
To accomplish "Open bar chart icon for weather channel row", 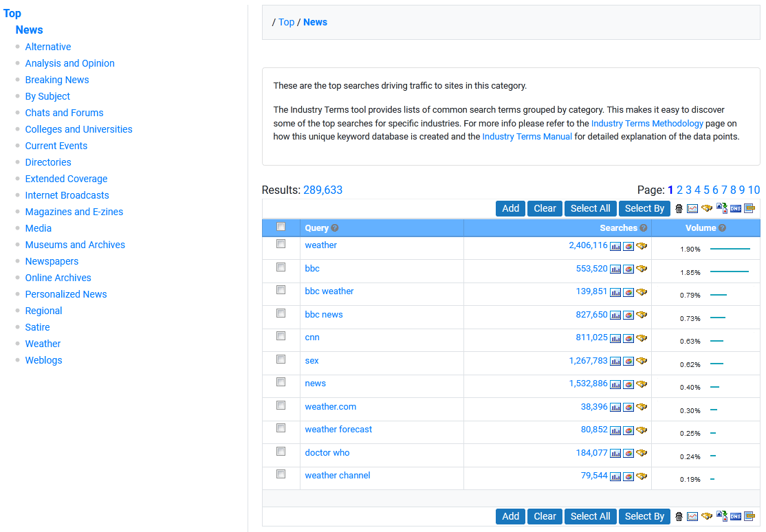I will [615, 476].
